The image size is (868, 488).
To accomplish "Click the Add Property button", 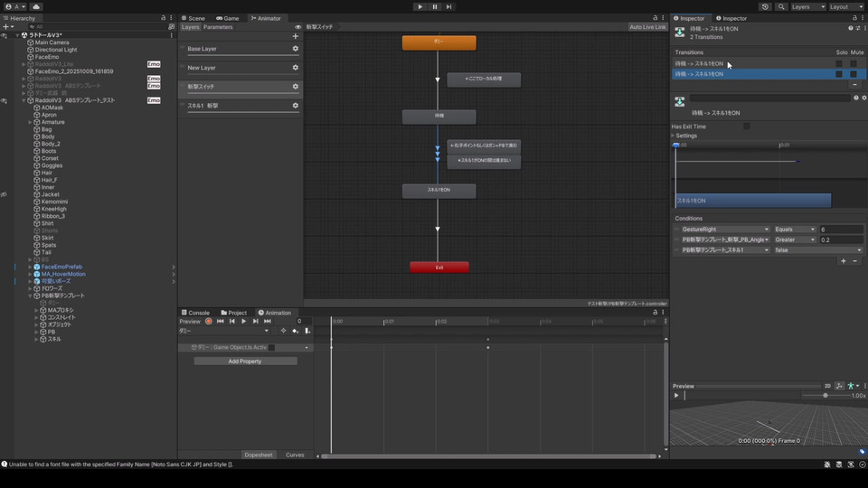I will point(245,361).
